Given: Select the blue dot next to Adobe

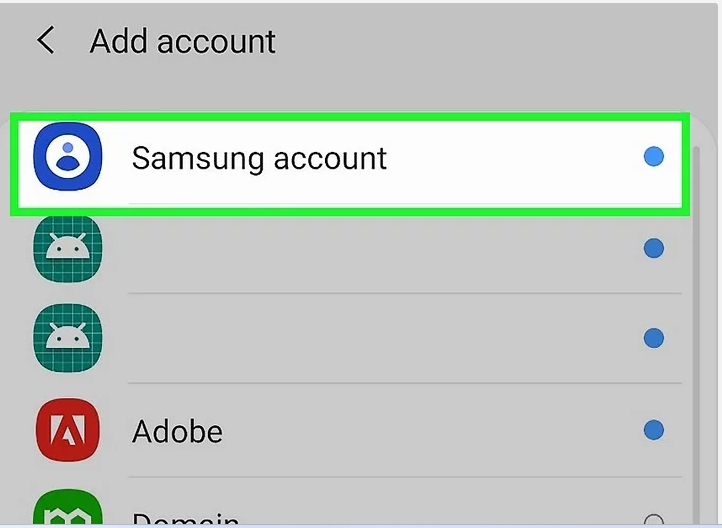Looking at the screenshot, I should pos(653,430).
